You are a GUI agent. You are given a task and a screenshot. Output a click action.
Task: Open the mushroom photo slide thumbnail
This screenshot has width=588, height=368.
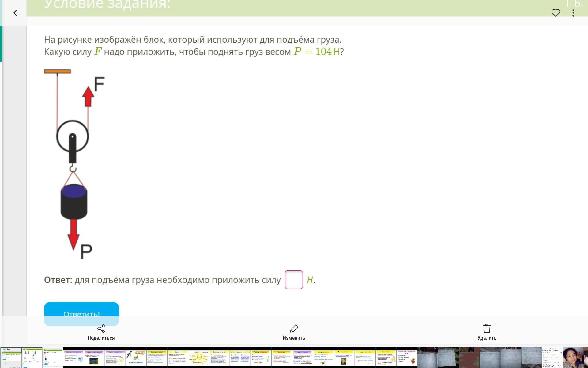pyautogui.click(x=344, y=358)
